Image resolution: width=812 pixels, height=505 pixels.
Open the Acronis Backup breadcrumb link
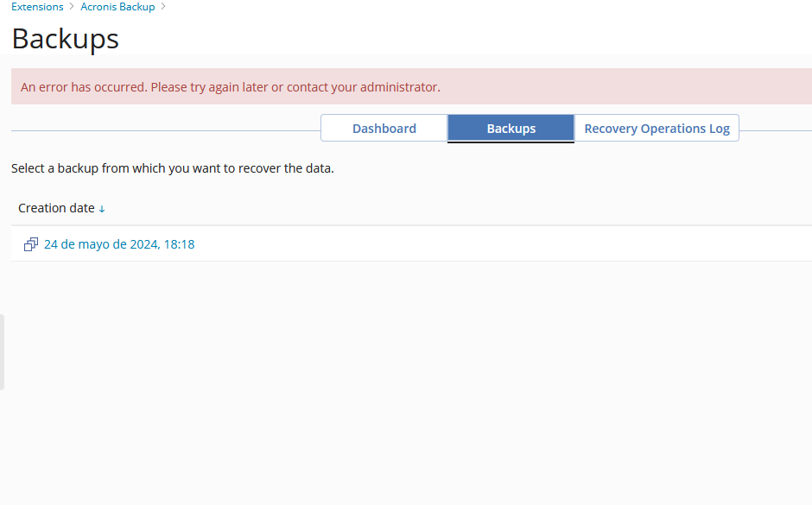tap(117, 7)
